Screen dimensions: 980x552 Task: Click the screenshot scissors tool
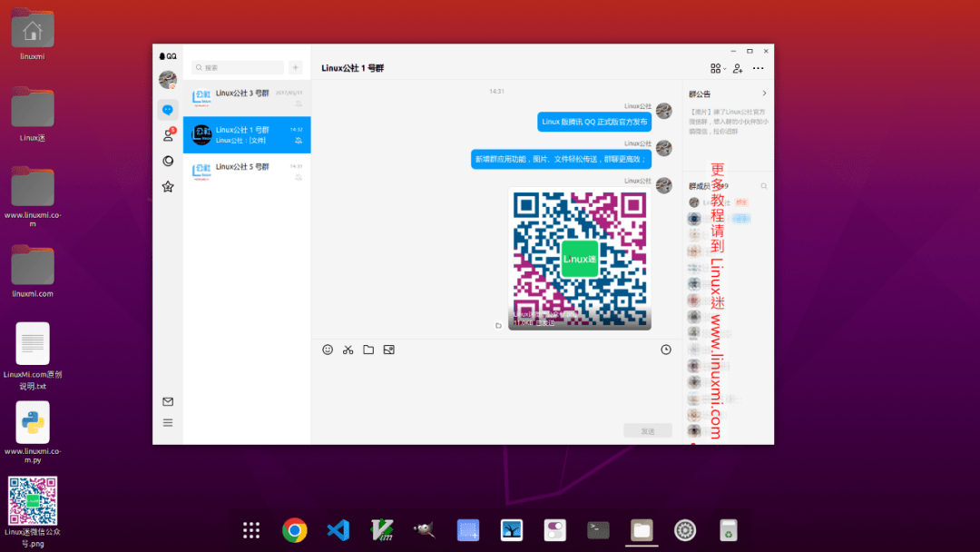(x=348, y=350)
